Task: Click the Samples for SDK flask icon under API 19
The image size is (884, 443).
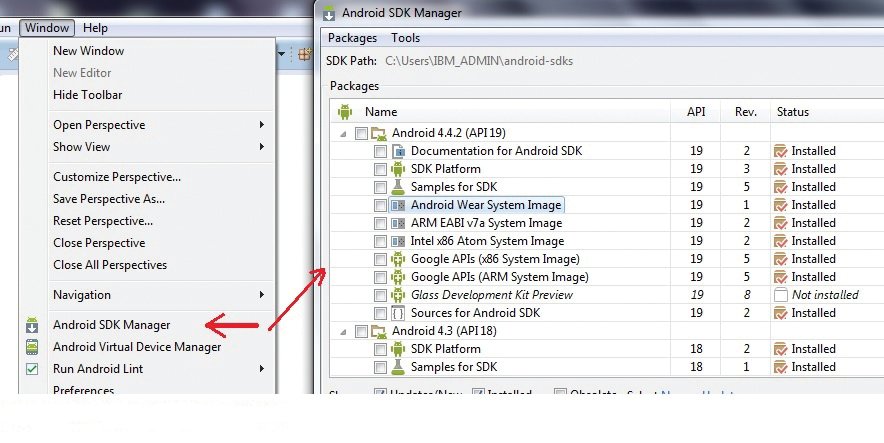Action: tap(397, 187)
